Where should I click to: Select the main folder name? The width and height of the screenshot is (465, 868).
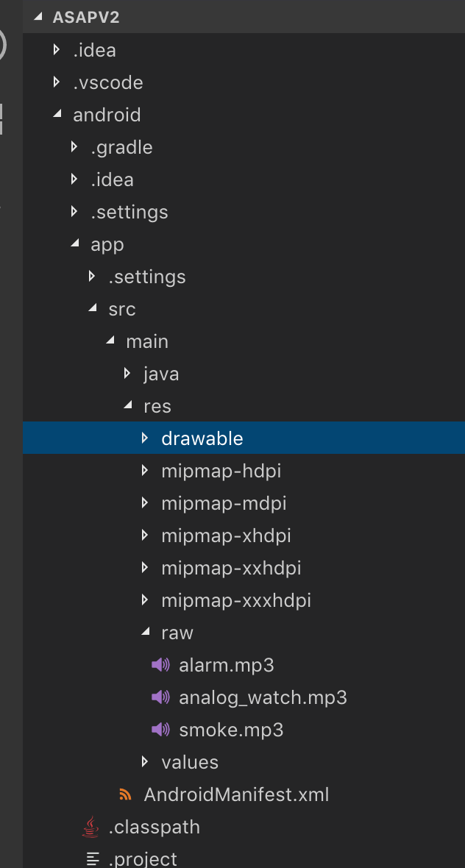(147, 341)
